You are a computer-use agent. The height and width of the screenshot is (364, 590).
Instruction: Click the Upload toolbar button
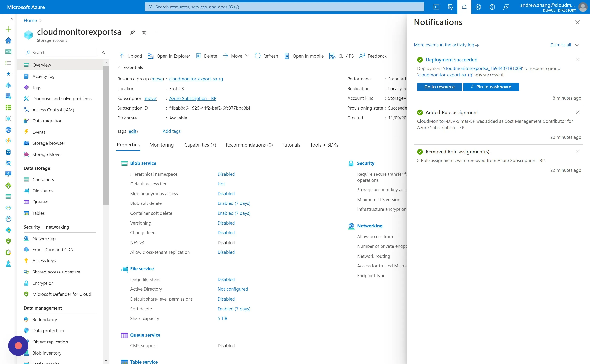131,56
